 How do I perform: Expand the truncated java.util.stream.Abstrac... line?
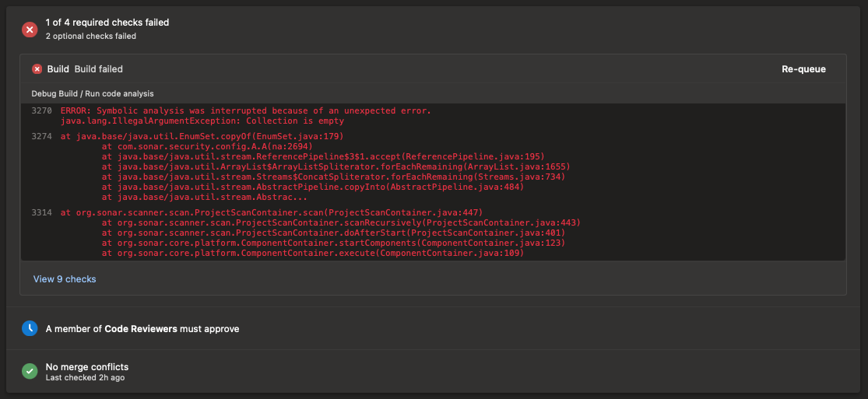(205, 197)
